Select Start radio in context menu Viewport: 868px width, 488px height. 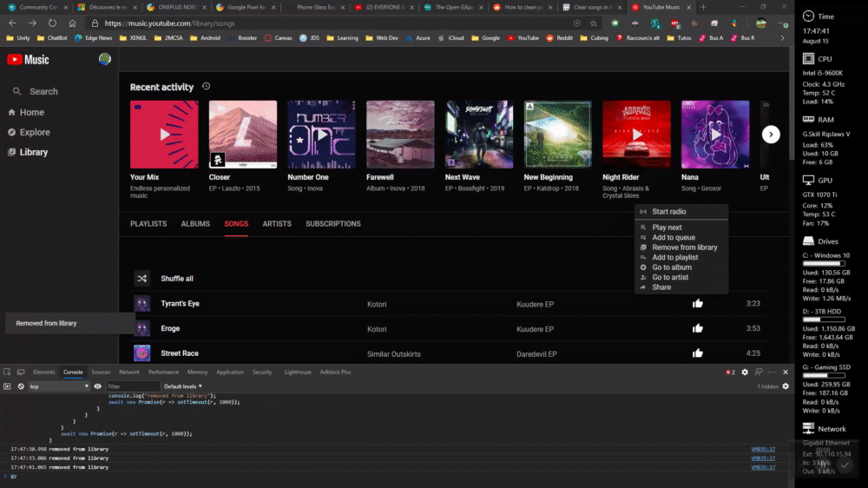681,212
